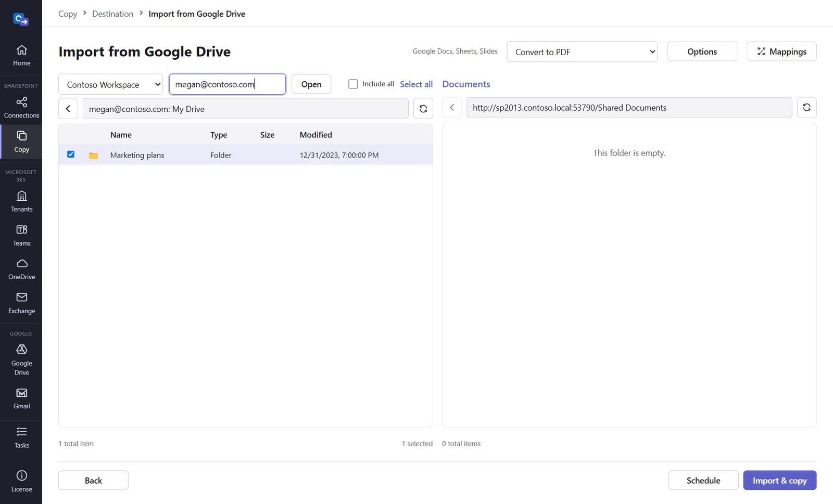Open the Contoso Workspace dropdown
The width and height of the screenshot is (833, 504).
click(x=110, y=84)
